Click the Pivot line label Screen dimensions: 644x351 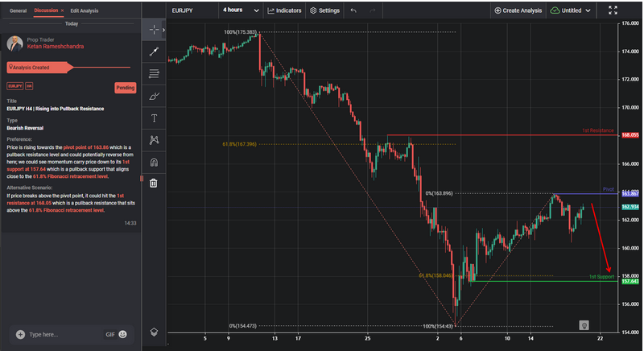tap(609, 189)
